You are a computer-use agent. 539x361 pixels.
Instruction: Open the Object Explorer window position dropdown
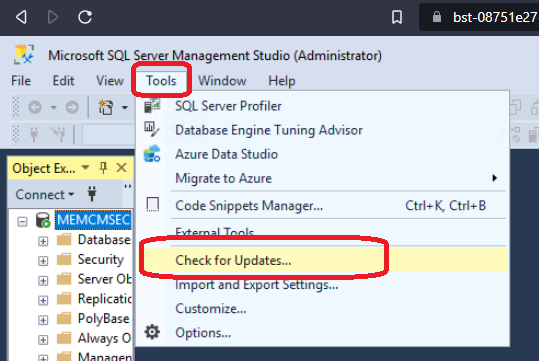(86, 168)
